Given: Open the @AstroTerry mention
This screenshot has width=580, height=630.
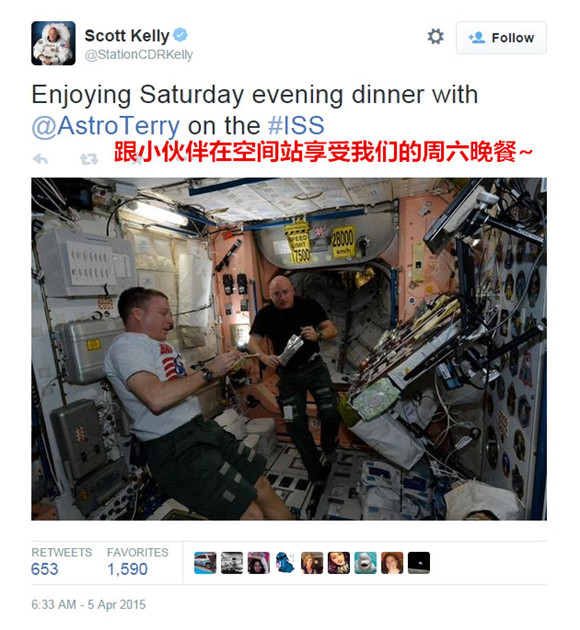Looking at the screenshot, I should 106,126.
